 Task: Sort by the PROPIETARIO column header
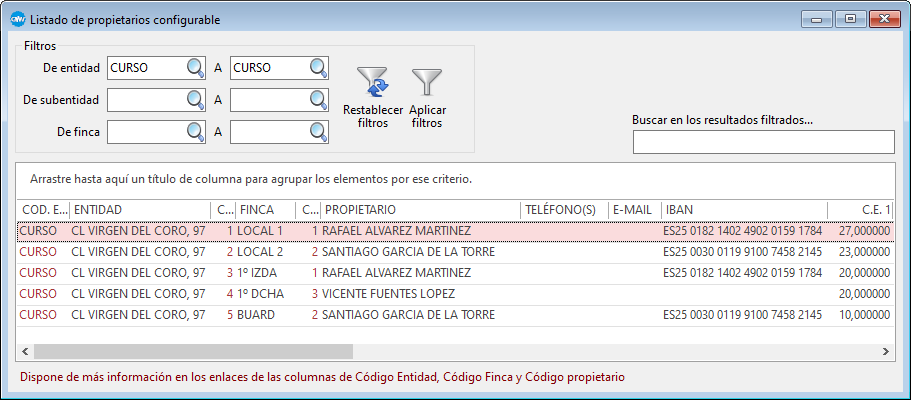point(420,210)
